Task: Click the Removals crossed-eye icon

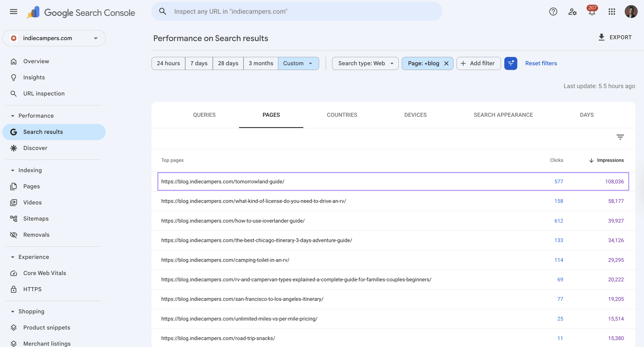Action: click(x=13, y=235)
